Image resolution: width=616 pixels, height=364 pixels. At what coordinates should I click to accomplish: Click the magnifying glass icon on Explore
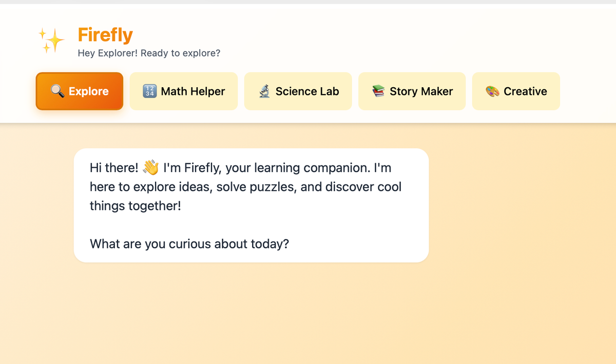(x=57, y=91)
